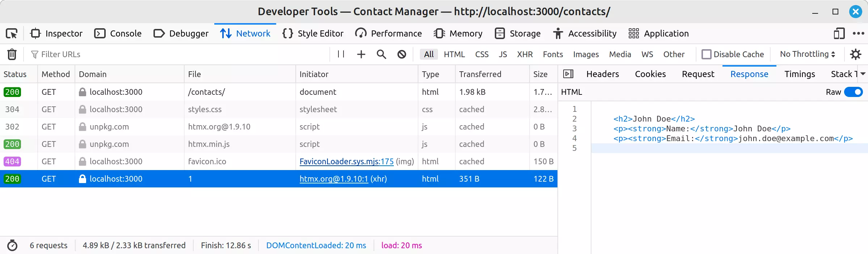Show the Timings details tab

[x=800, y=74]
